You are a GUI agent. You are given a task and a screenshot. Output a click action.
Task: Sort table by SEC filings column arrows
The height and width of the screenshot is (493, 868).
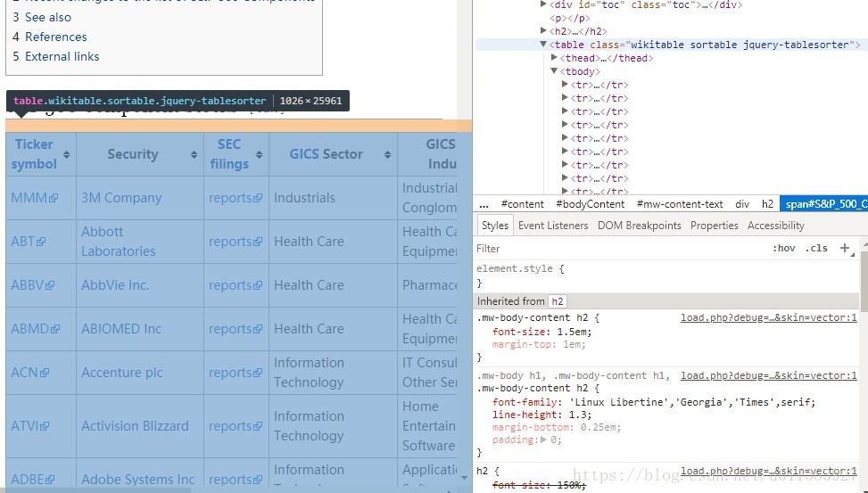click(259, 154)
